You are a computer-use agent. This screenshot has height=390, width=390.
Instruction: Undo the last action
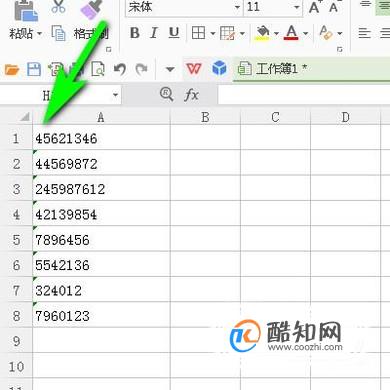click(120, 69)
